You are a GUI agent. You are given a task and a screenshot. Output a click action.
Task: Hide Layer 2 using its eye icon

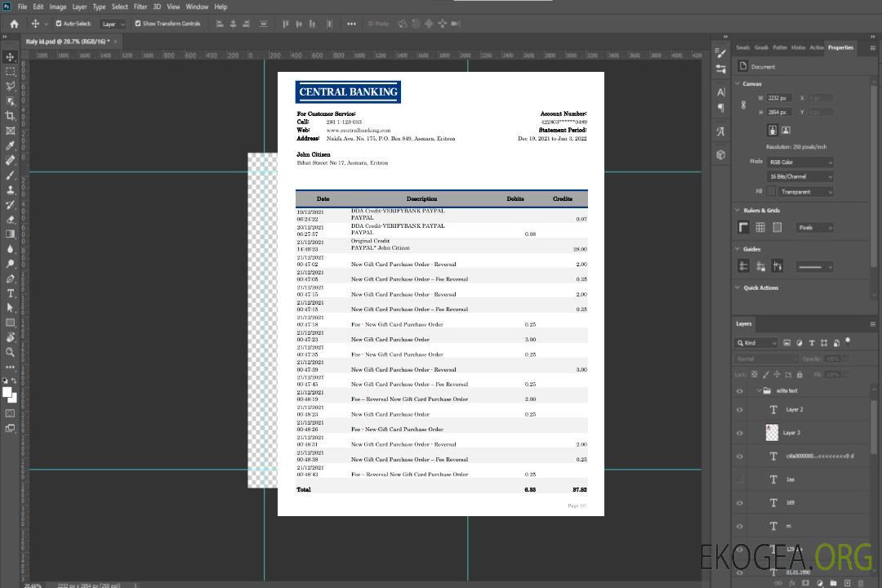point(740,410)
